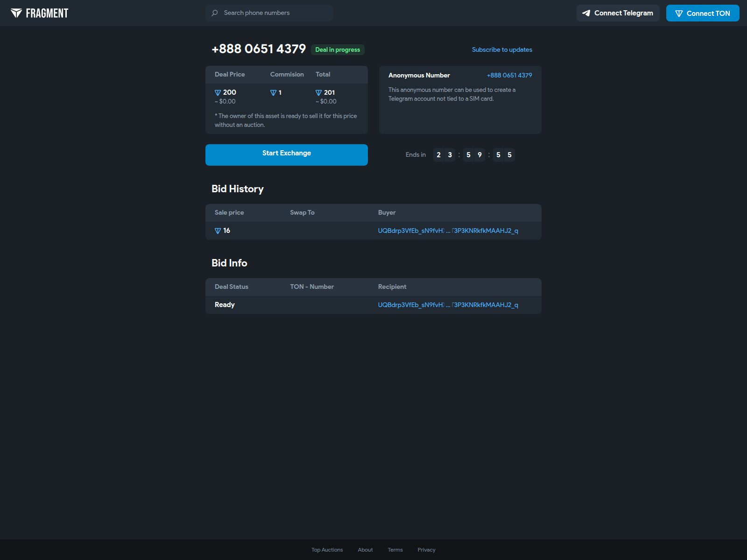The width and height of the screenshot is (747, 560).
Task: Expand the Bid Info section
Action: [x=229, y=263]
